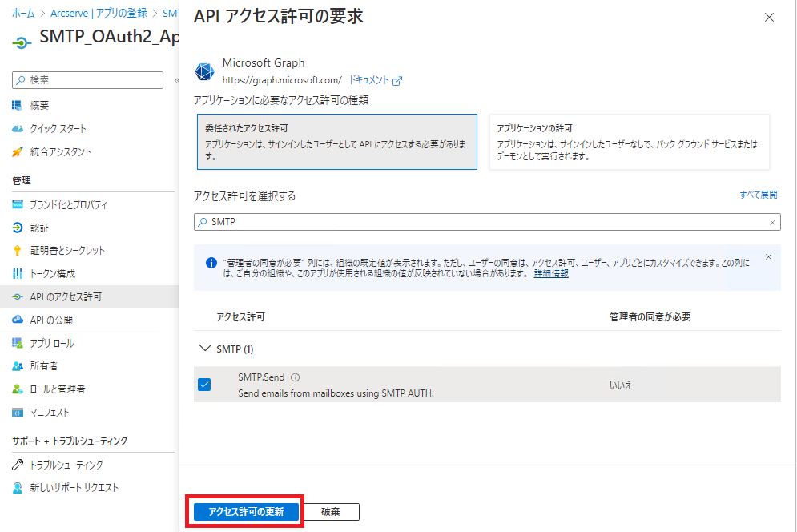The width and height of the screenshot is (797, 532).
Task: Close the API アクセス許可の要求 panel
Action: 769,18
